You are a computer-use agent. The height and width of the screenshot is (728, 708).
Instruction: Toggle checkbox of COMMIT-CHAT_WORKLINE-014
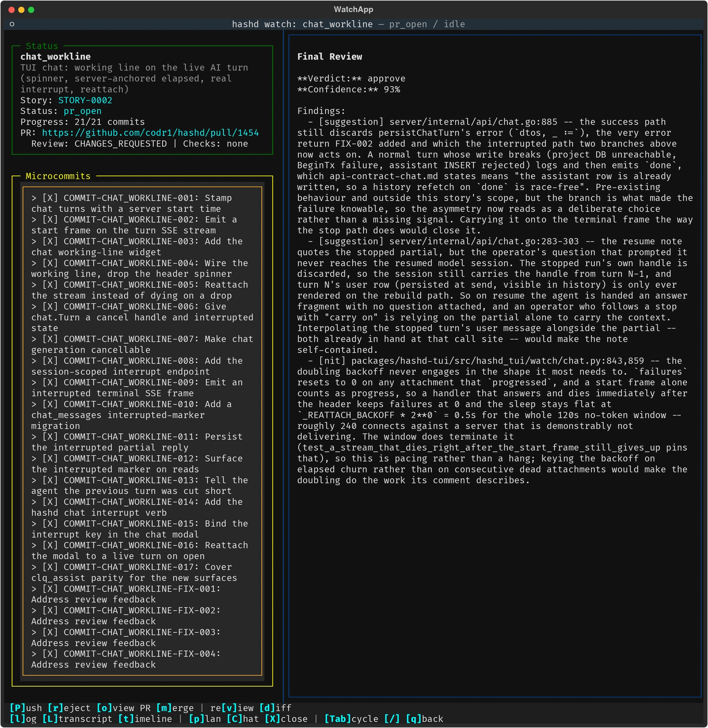[50, 502]
